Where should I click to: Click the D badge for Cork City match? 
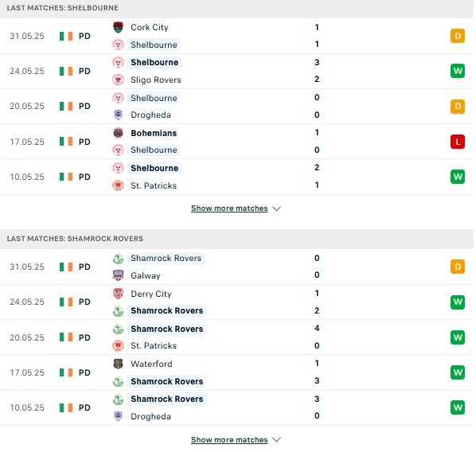click(458, 36)
